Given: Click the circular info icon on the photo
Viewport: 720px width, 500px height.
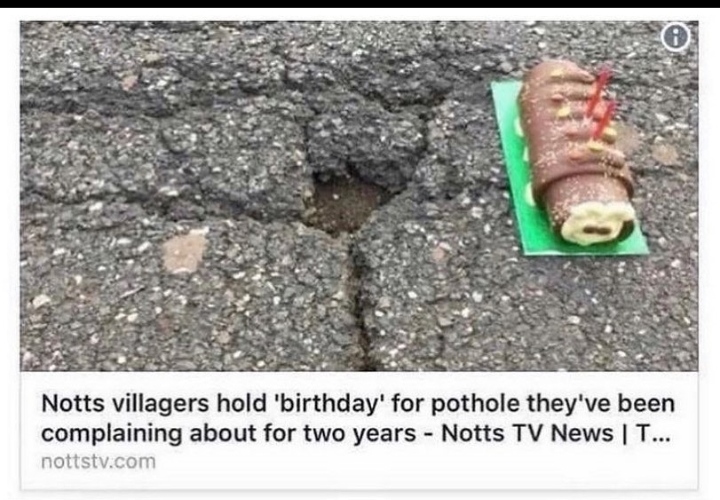Looking at the screenshot, I should tap(676, 37).
